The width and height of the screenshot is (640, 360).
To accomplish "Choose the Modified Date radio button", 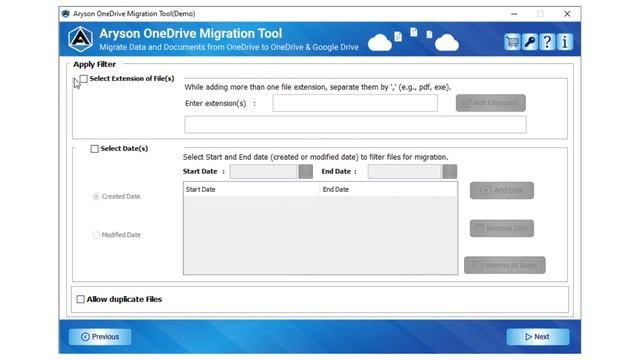I will click(96, 235).
